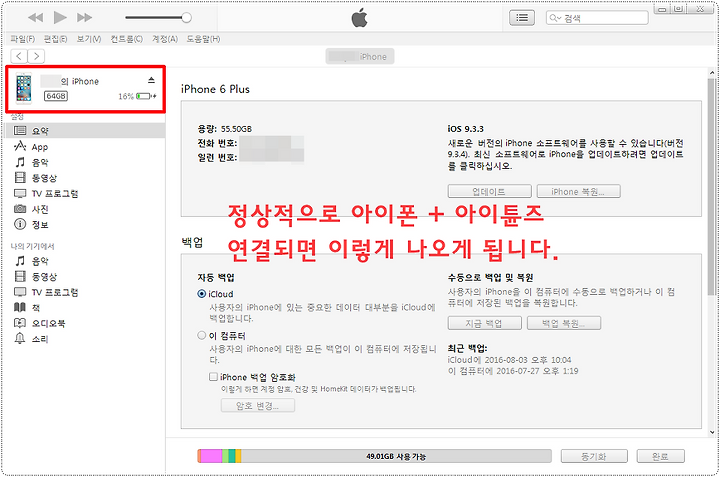
Task: Open the 보기(V) menu
Action: click(x=89, y=39)
